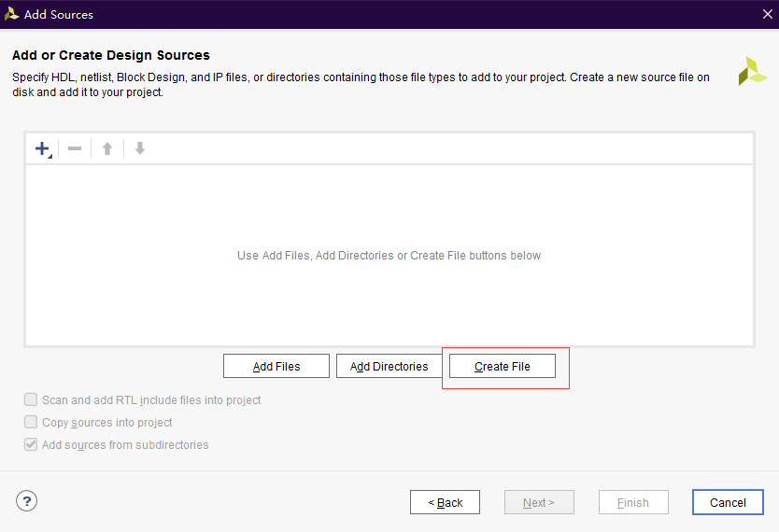The image size is (779, 532).
Task: Toggle Add sources from subdirectories checkbox
Action: (x=31, y=444)
